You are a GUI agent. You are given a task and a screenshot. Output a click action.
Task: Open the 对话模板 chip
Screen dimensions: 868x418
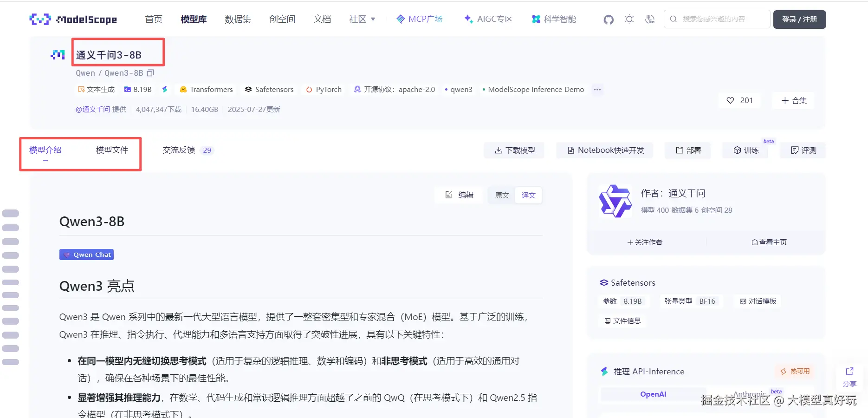[758, 301]
